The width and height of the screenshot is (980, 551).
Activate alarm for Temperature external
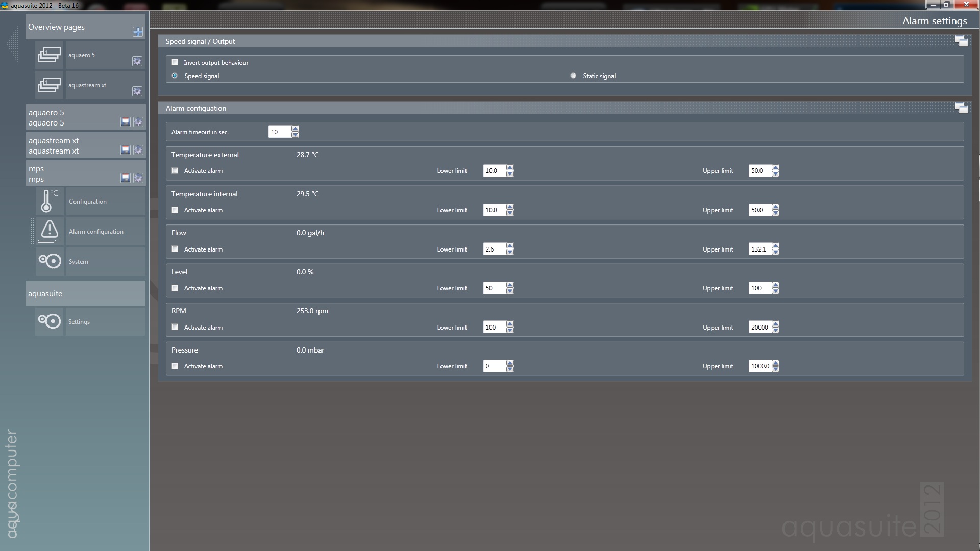tap(175, 171)
